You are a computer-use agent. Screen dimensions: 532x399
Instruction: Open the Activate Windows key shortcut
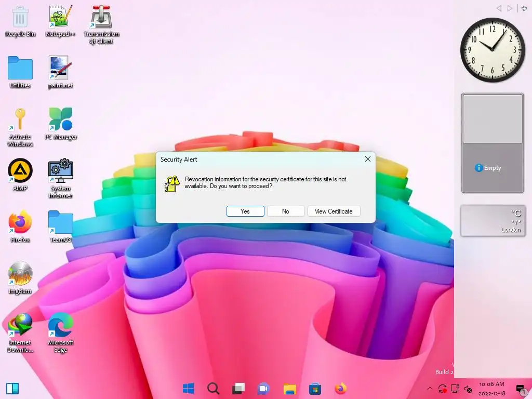point(20,127)
